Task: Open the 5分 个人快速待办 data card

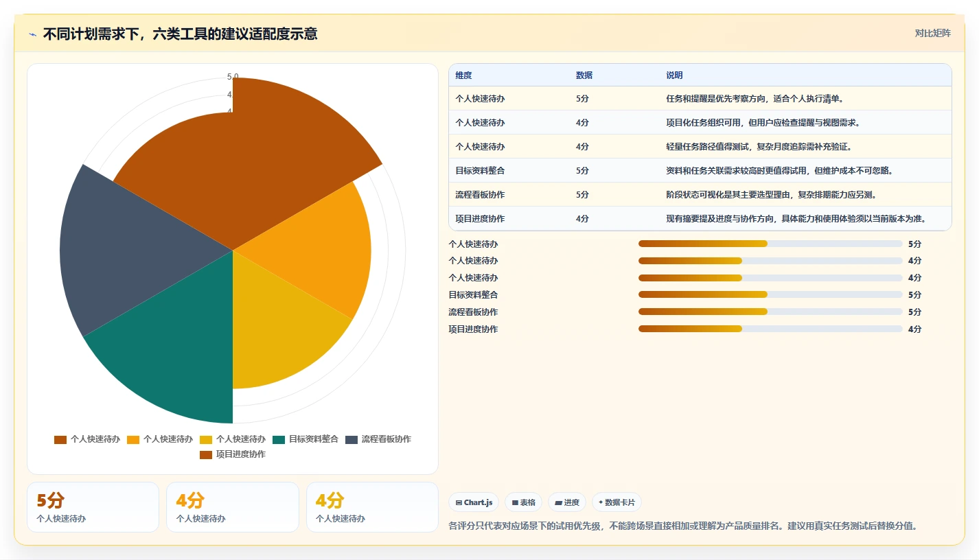Action: (93, 507)
